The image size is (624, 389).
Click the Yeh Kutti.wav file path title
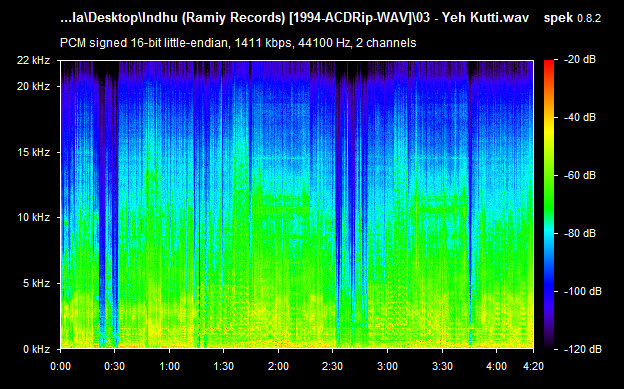(x=294, y=18)
